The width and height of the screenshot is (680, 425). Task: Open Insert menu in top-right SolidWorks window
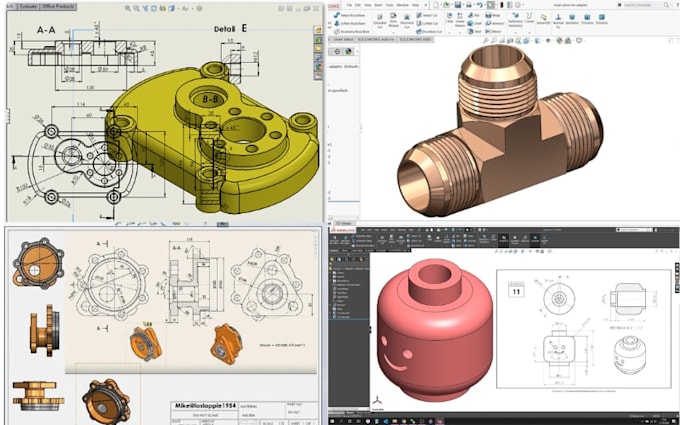(x=378, y=5)
